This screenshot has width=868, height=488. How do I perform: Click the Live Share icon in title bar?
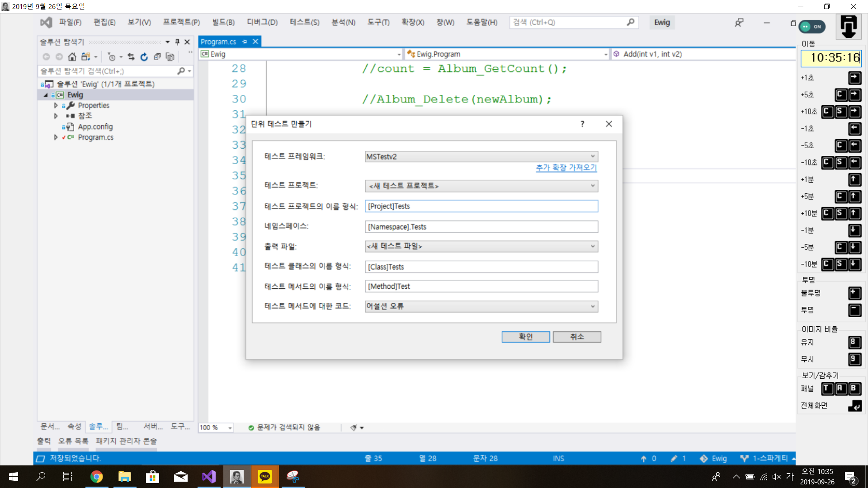[x=739, y=23]
